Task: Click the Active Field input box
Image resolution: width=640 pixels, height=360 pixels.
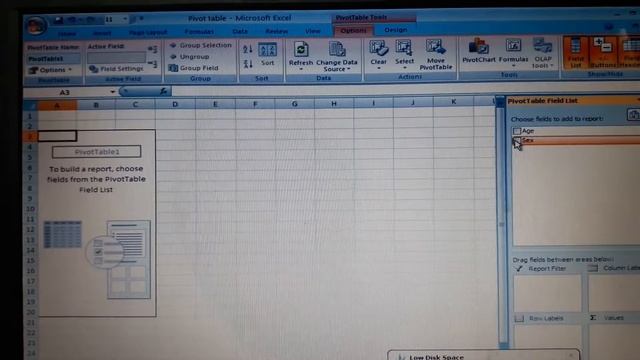Action: pos(117,58)
